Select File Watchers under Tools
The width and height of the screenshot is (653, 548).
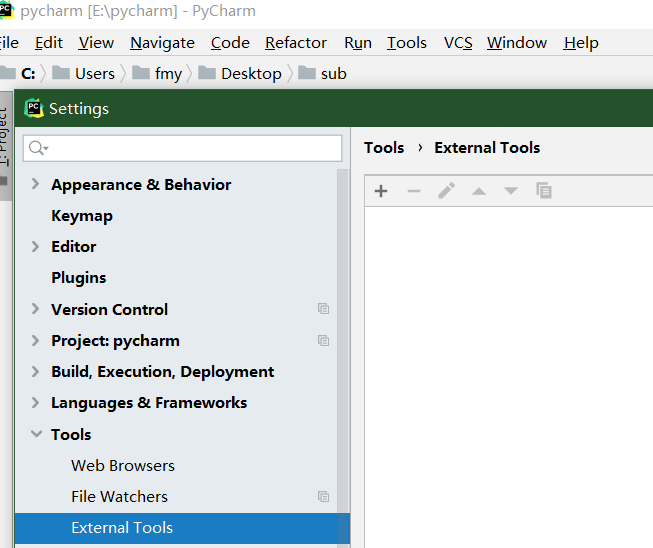click(120, 496)
